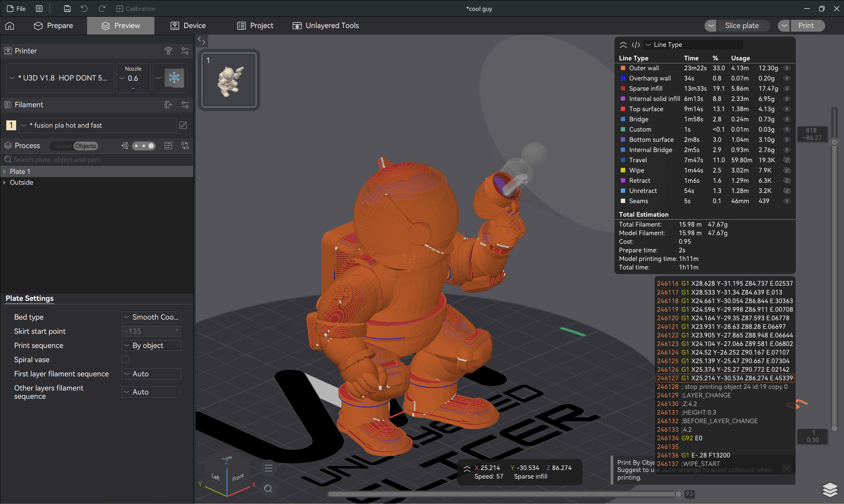Click the filament AMS sync icon

coord(169,105)
